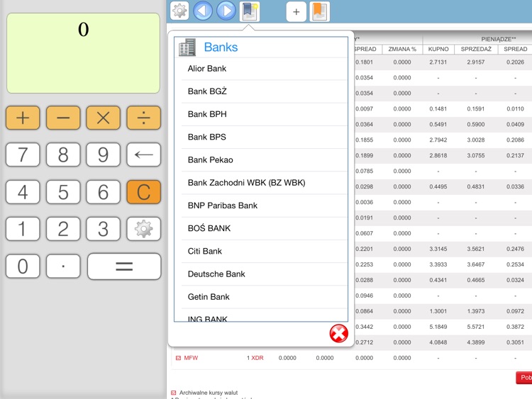Clear calculator with orange C key

click(143, 192)
